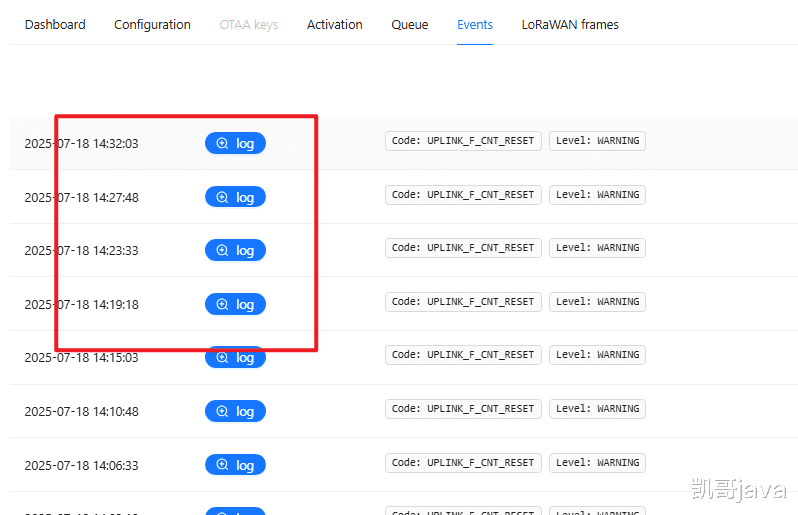Click Level: WARNING tag in 14:27:48 row
This screenshot has height=515, width=798.
[x=597, y=195]
